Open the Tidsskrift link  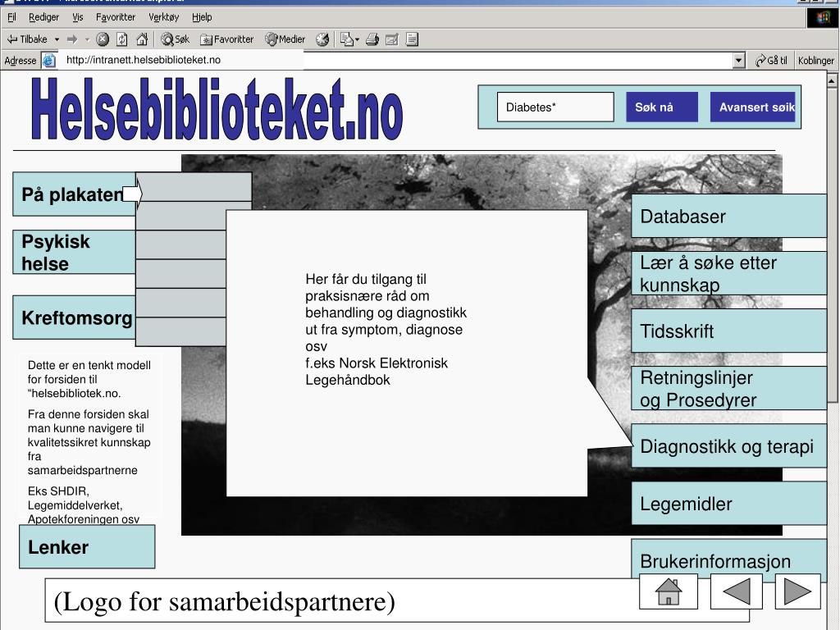tap(729, 331)
